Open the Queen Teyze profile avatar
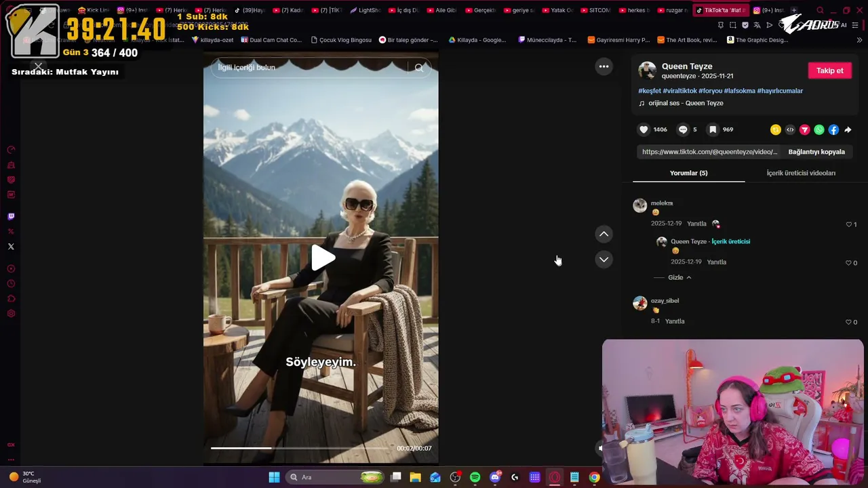Viewport: 868px width, 488px height. pos(648,70)
